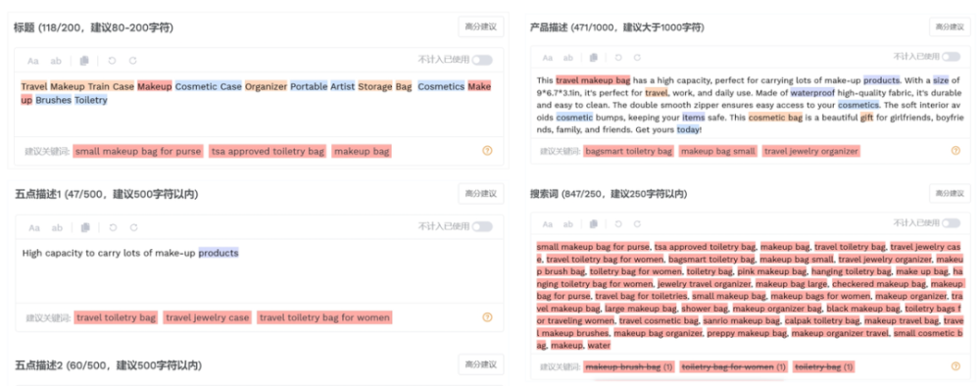Undo the last edit in the 标题 editor
The height and width of the screenshot is (386, 980).
click(112, 61)
